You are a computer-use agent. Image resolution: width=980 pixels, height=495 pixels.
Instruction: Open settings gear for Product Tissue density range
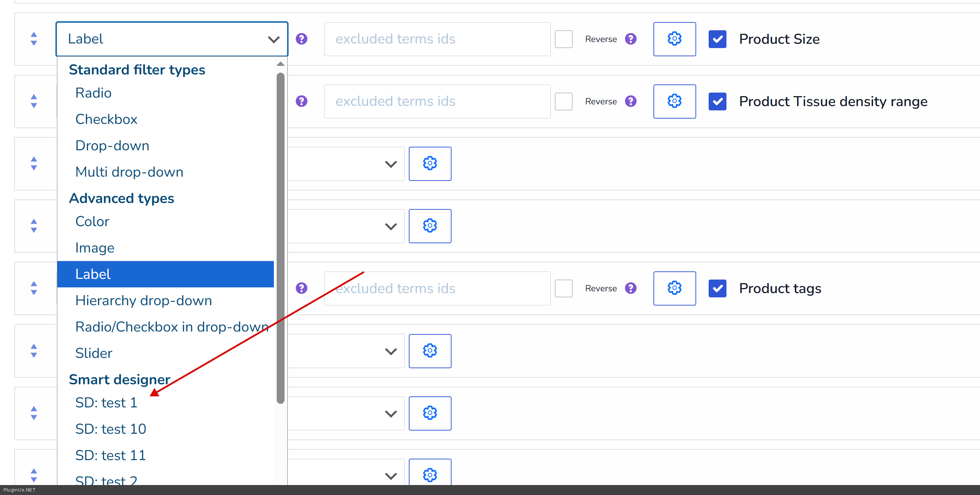click(x=674, y=101)
